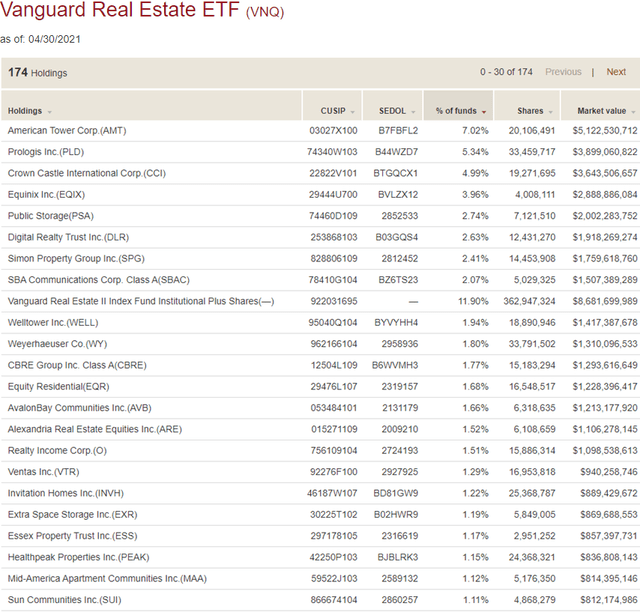Click shares value 362,947,324
The width and height of the screenshot is (640, 612).
pyautogui.click(x=529, y=301)
